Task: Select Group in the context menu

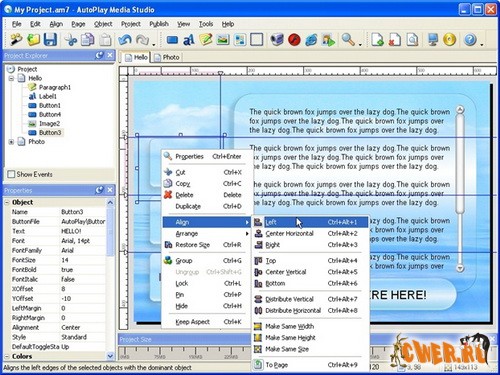Action: point(206,260)
